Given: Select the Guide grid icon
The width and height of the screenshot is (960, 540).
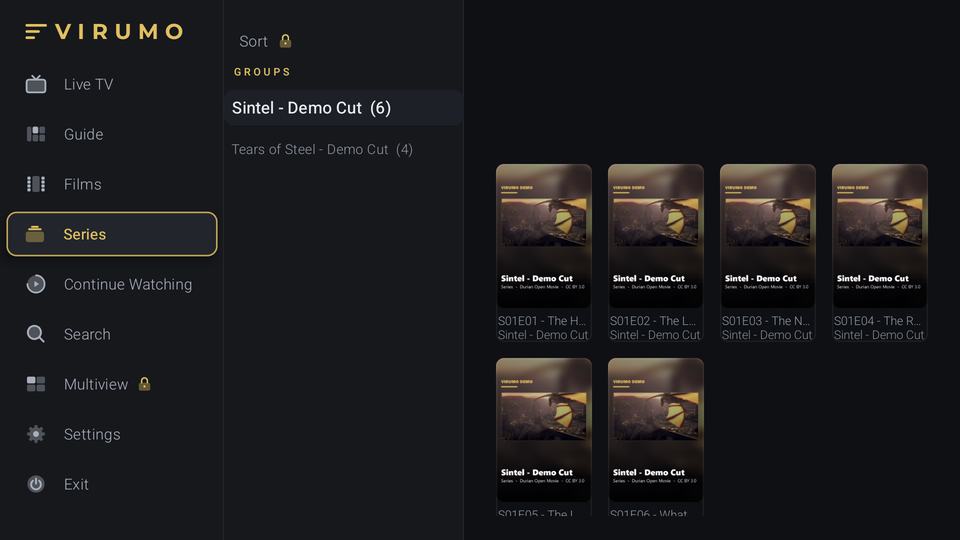Looking at the screenshot, I should pyautogui.click(x=36, y=134).
